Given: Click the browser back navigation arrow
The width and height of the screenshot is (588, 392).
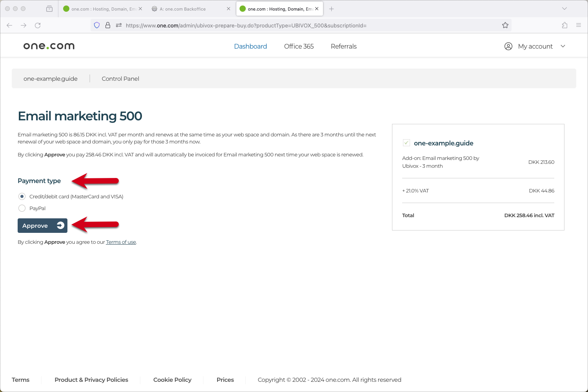Looking at the screenshot, I should (9, 25).
